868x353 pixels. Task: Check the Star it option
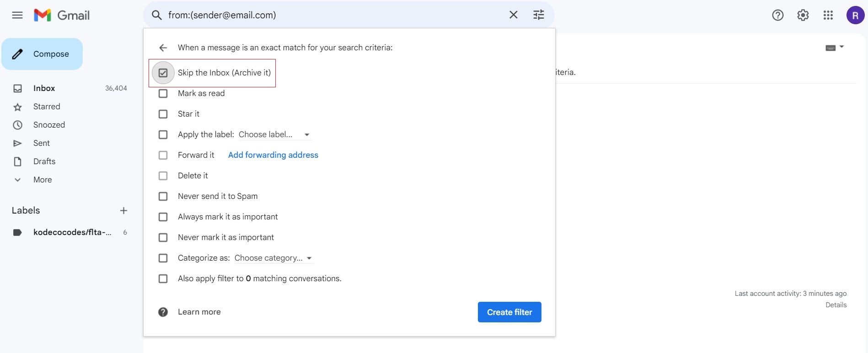point(163,114)
